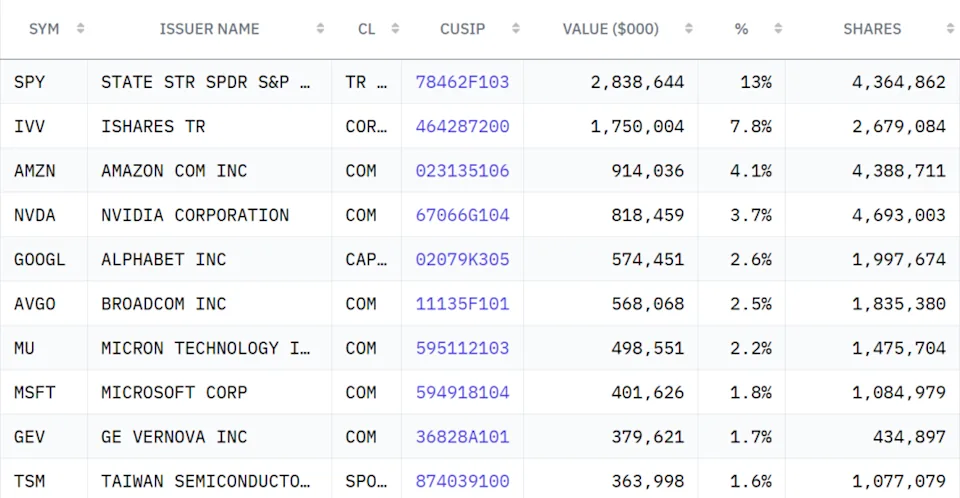This screenshot has width=960, height=498.
Task: Open CUSIP link 11135F101
Action: coord(462,304)
